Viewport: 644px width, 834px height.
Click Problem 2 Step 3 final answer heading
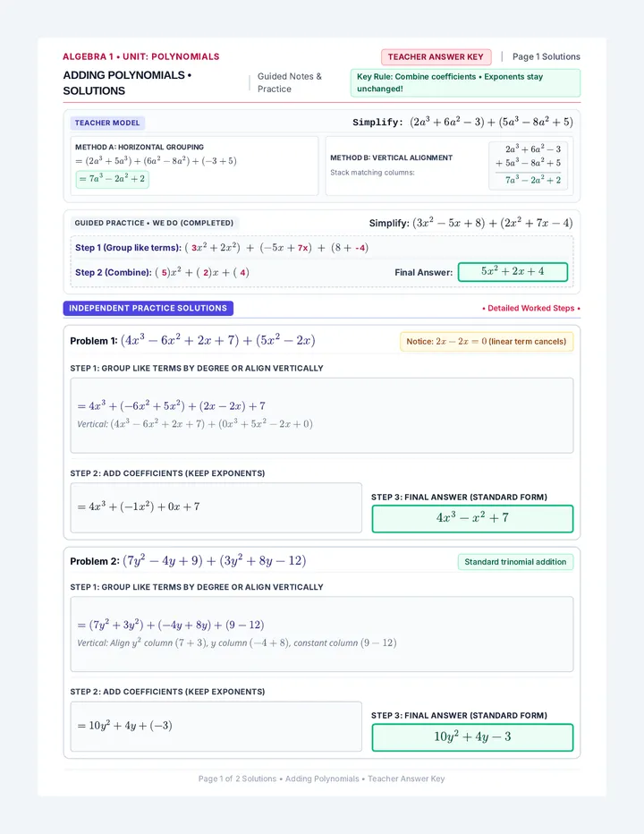point(459,716)
